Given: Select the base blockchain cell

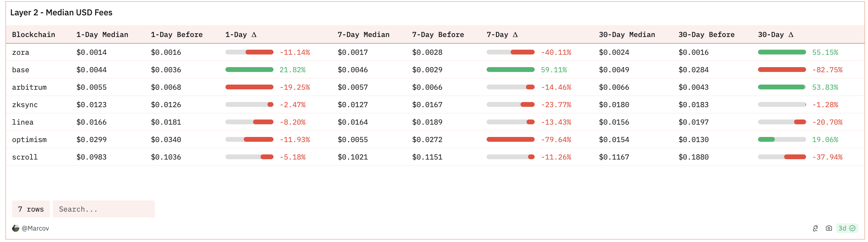Looking at the screenshot, I should (20, 70).
